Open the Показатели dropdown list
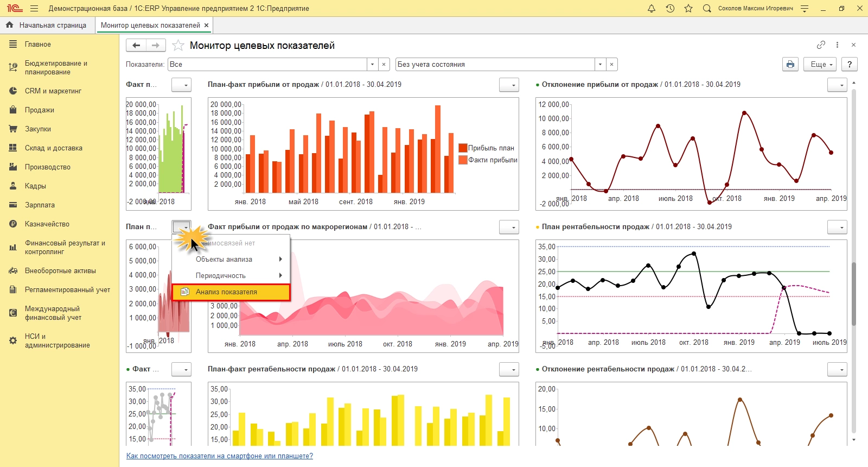868x467 pixels. (x=372, y=64)
